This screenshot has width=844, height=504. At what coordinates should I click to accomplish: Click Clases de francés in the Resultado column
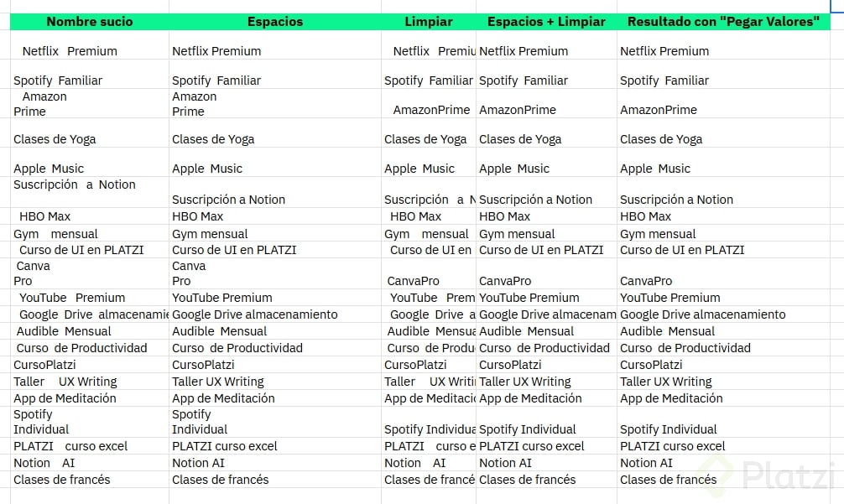[669, 480]
